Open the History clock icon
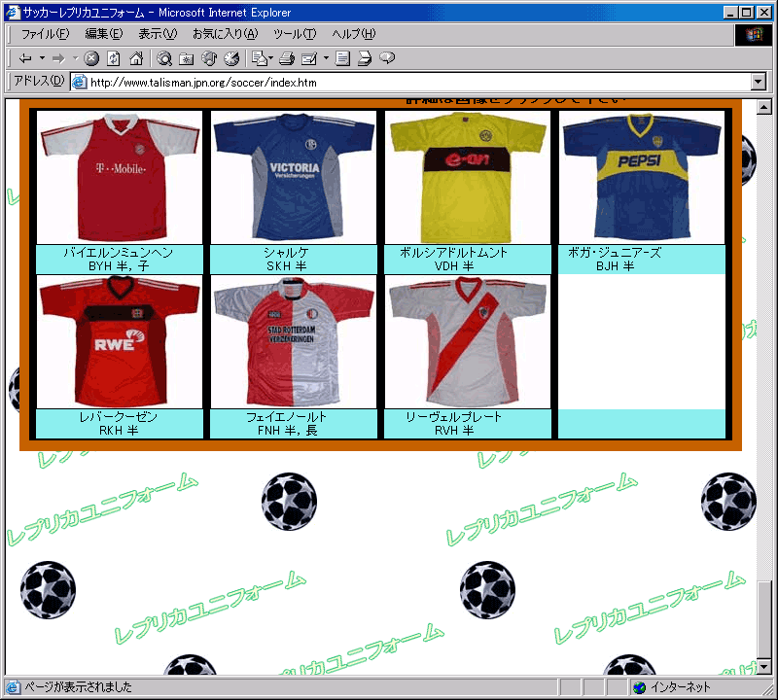 (x=231, y=58)
